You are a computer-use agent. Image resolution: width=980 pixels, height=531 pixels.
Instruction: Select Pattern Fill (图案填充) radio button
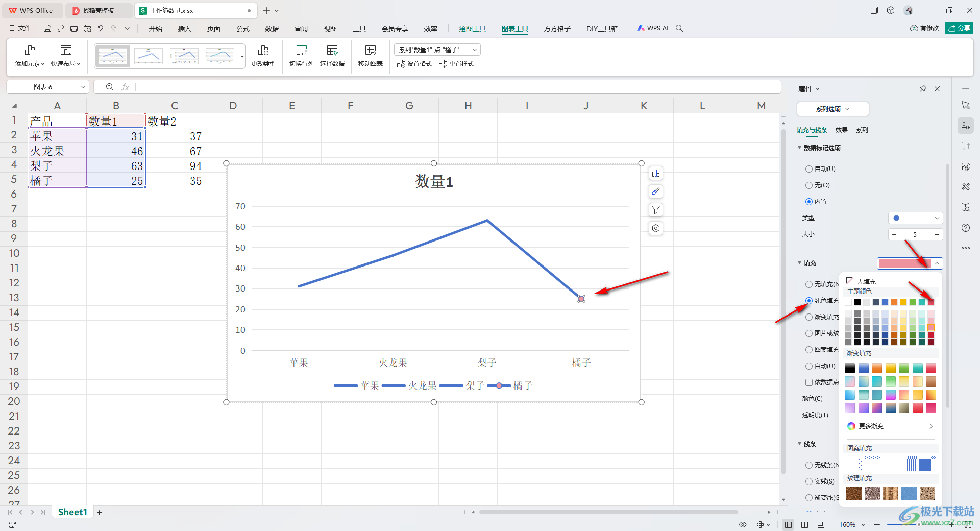pos(809,350)
